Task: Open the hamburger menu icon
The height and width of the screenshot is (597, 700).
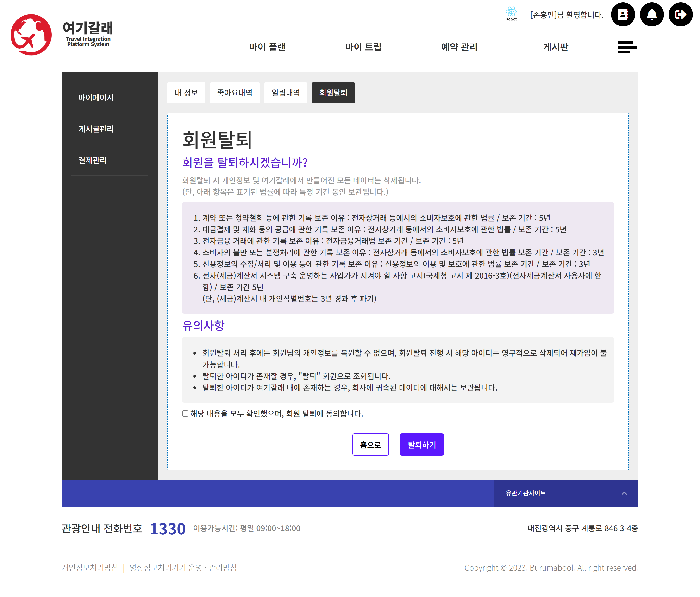Action: click(x=627, y=47)
